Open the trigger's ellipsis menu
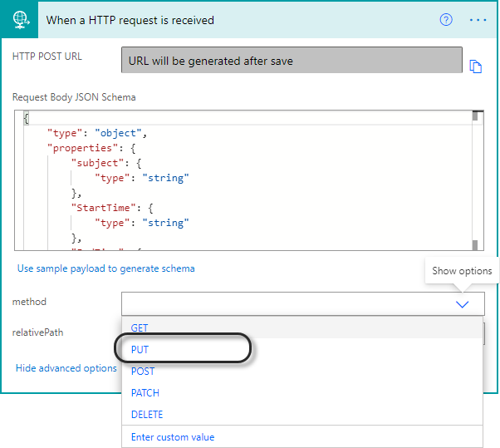Viewport: 500px width, 448px height. 478,20
